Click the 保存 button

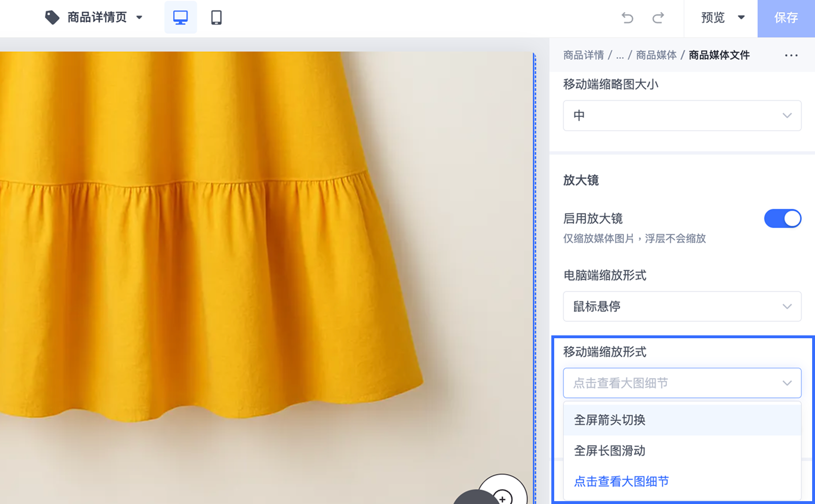[786, 18]
